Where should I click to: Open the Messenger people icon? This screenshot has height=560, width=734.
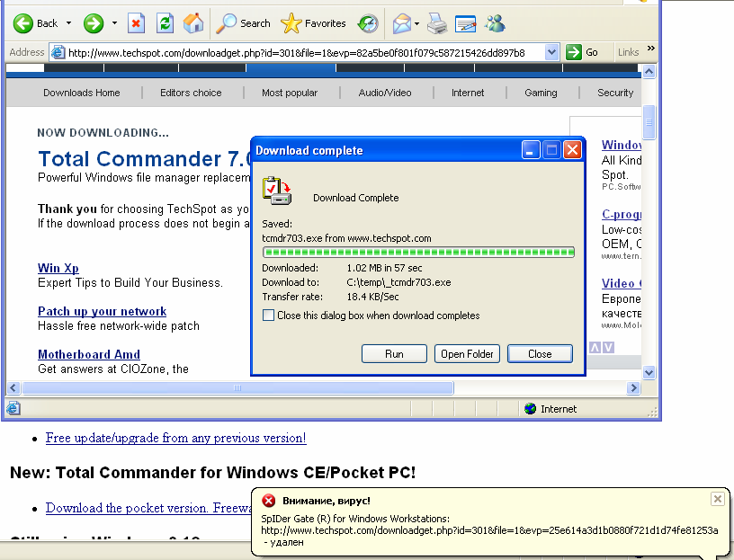[x=495, y=23]
